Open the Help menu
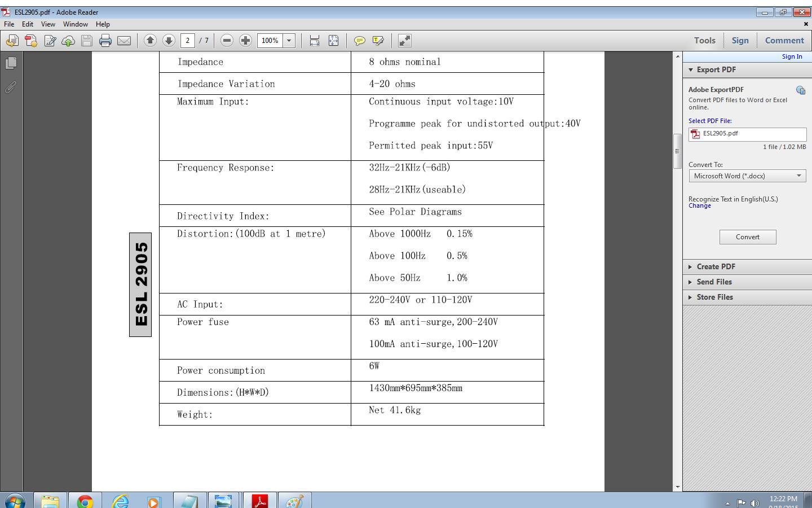The image size is (812, 508). click(103, 24)
